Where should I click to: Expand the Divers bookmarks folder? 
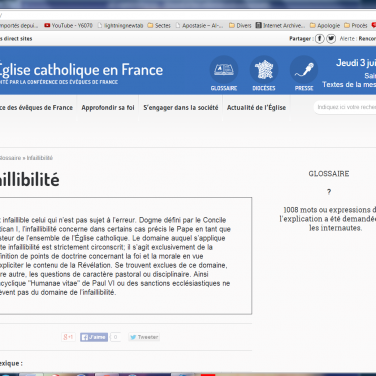tap(240, 25)
